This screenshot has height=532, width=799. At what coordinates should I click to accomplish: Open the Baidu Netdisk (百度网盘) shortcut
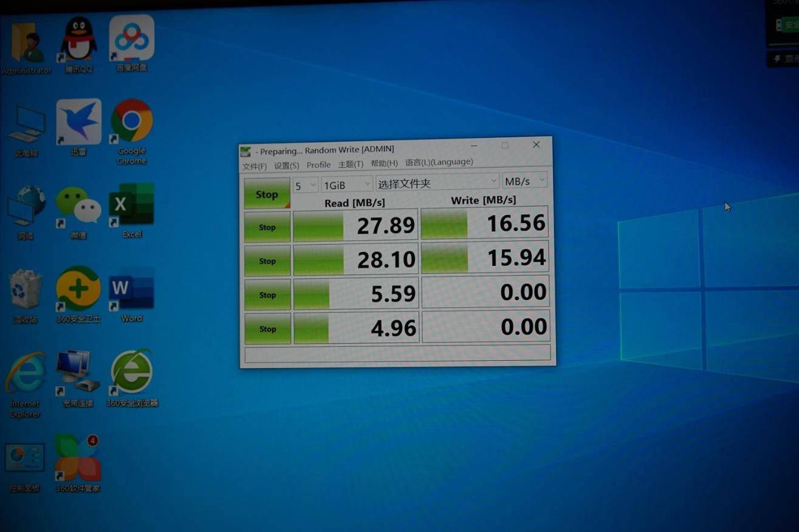point(131,44)
